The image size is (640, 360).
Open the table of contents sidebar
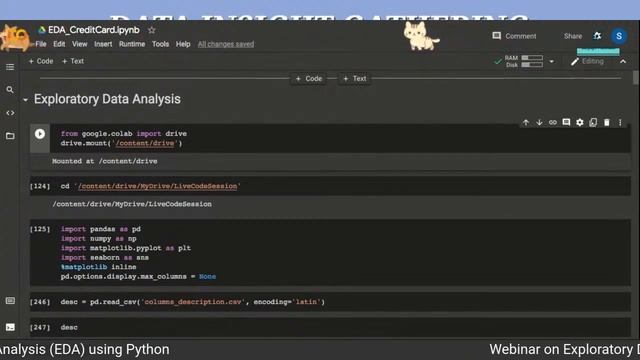[x=10, y=67]
